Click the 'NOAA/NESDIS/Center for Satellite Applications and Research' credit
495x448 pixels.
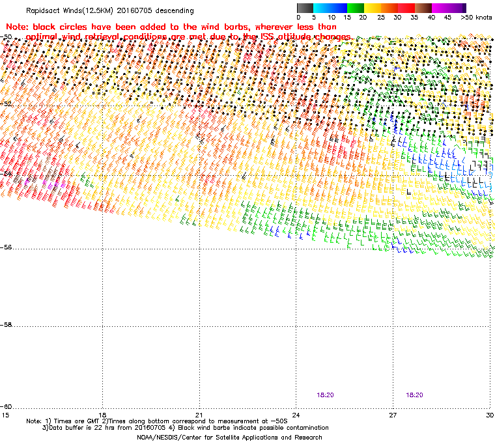(x=229, y=438)
